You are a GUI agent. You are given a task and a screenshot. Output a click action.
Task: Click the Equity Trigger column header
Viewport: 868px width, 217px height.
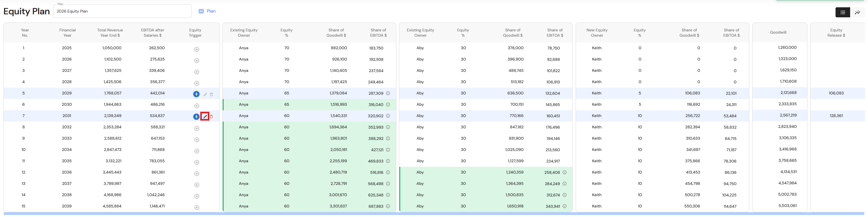click(x=195, y=33)
